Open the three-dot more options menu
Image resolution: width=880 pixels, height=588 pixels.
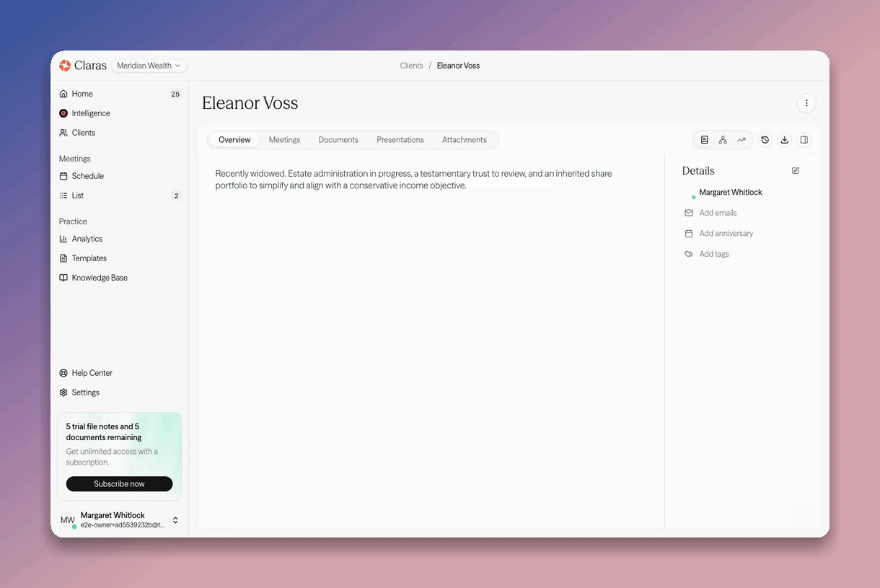(x=806, y=103)
